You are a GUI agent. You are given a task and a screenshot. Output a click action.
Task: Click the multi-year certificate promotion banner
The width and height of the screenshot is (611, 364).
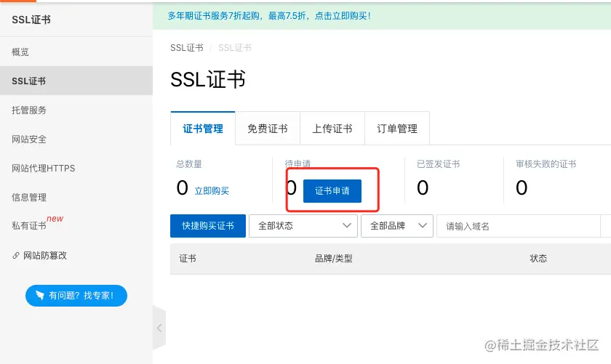pyautogui.click(x=269, y=16)
